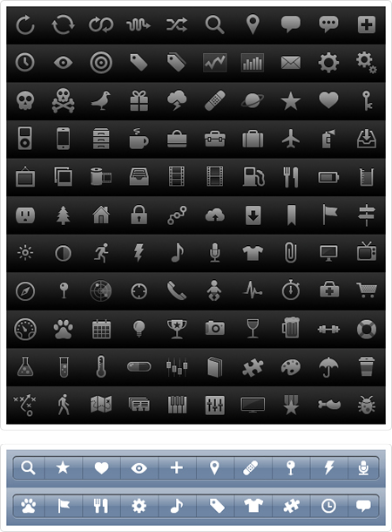
Task: Click the bandage button in the blue toolbar
Action: click(x=251, y=467)
